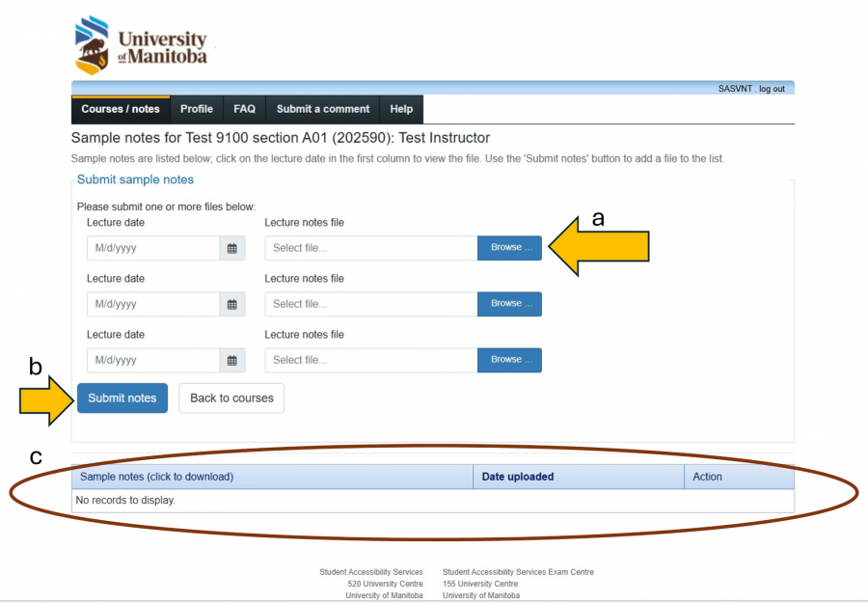Click the first Select file field
Viewport: 868px width, 603px height.
(x=370, y=248)
